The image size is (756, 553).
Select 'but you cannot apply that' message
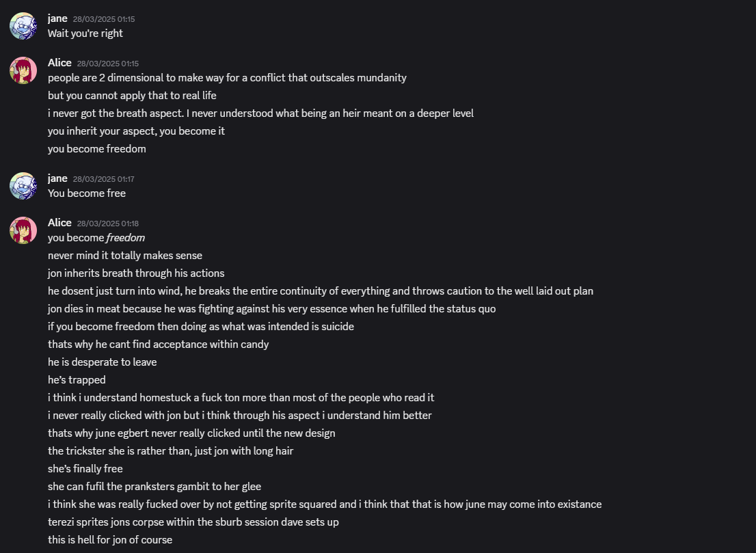click(x=132, y=96)
